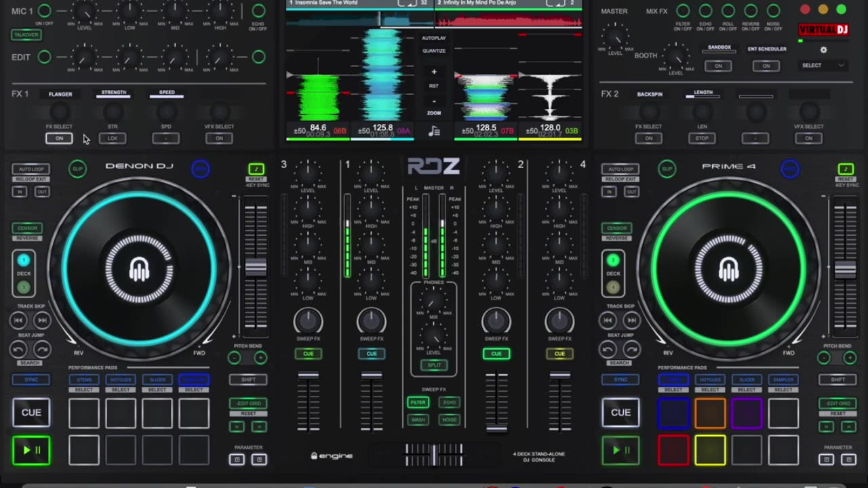Switch left deck pads to Stems
Image resolution: width=868 pixels, height=488 pixels.
[83, 380]
